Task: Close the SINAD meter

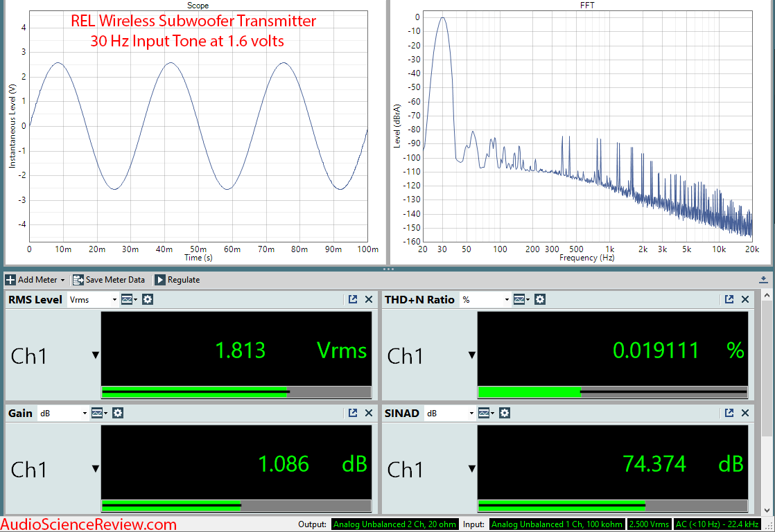Action: point(745,413)
